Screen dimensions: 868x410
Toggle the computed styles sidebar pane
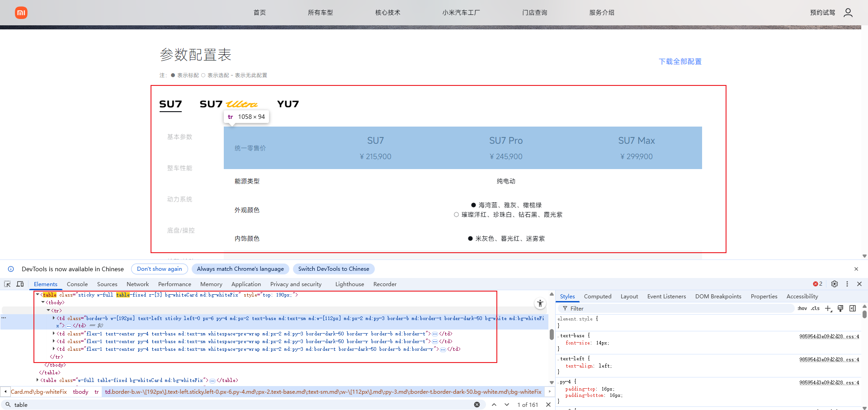853,308
